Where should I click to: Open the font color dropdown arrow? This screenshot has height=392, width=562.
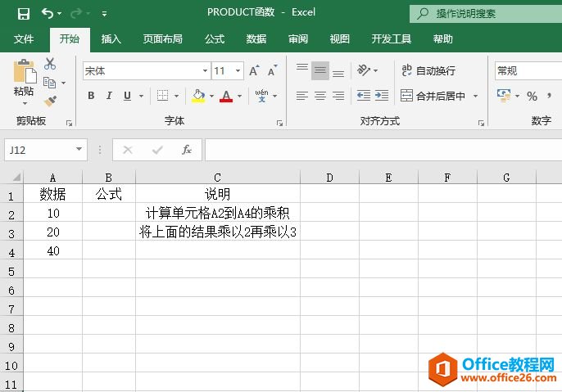coord(239,96)
